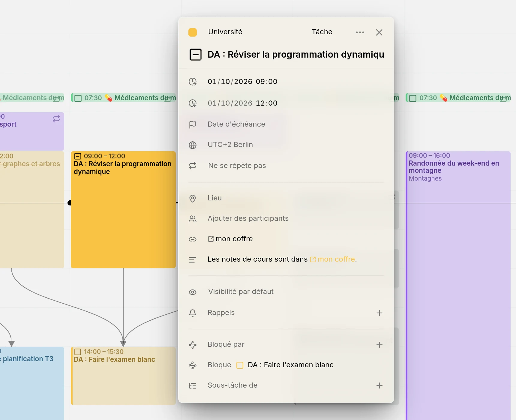Set the Date d'échéance field

[x=236, y=124]
